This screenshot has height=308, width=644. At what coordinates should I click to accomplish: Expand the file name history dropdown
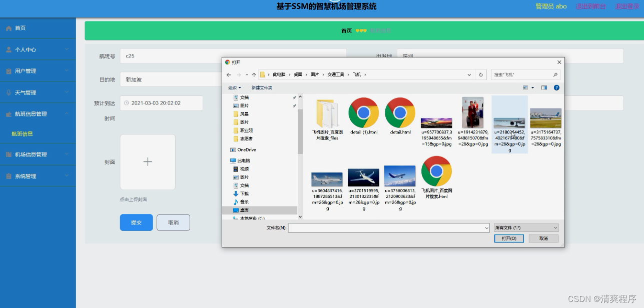click(x=486, y=227)
